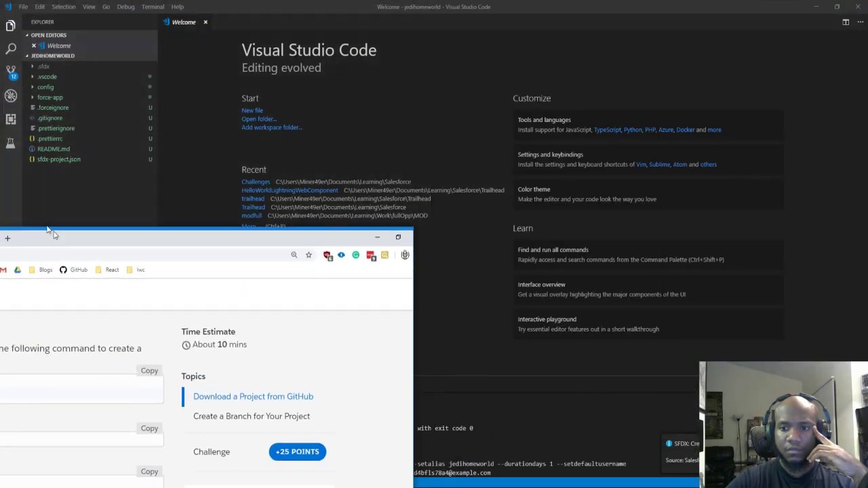Open Source Control with 12 pending changes

[10, 72]
